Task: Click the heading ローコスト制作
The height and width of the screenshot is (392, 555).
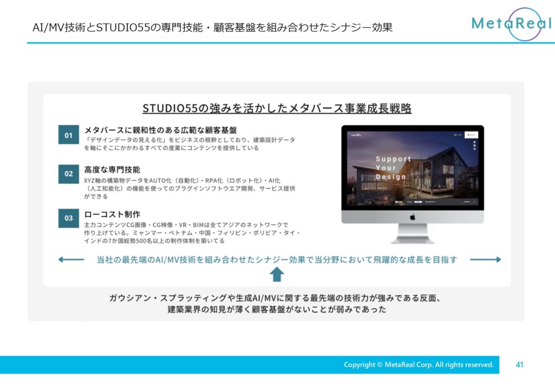Action: pos(112,214)
